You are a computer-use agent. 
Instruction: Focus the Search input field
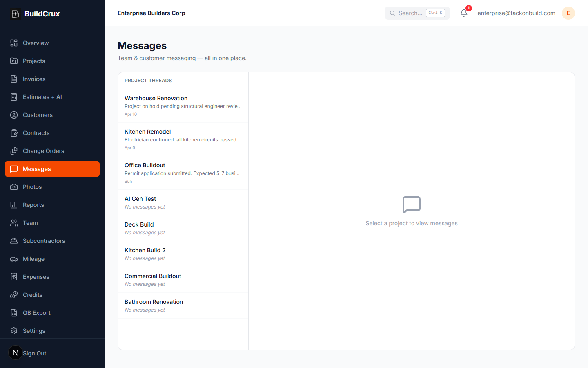417,13
